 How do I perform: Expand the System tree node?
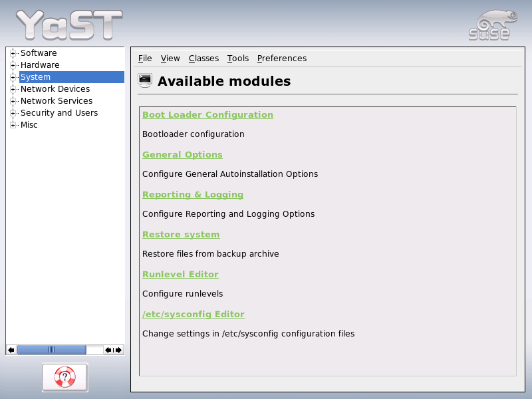[13, 77]
